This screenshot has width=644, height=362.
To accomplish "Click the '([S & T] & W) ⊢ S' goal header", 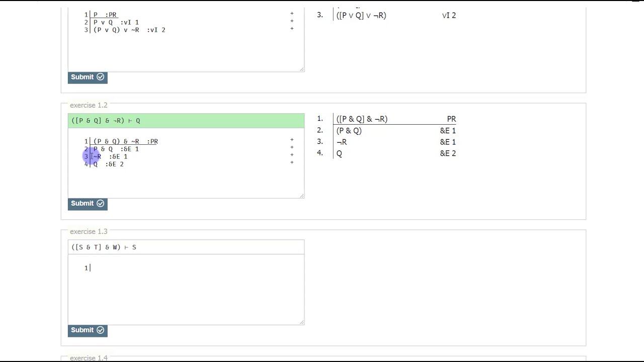I will 186,247.
